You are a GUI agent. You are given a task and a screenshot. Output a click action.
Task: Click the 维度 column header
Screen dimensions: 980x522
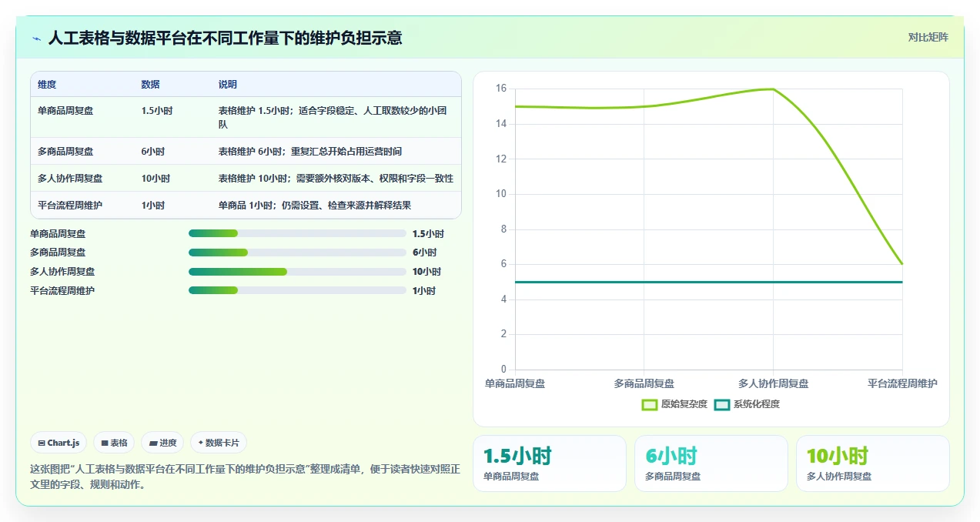click(x=47, y=85)
